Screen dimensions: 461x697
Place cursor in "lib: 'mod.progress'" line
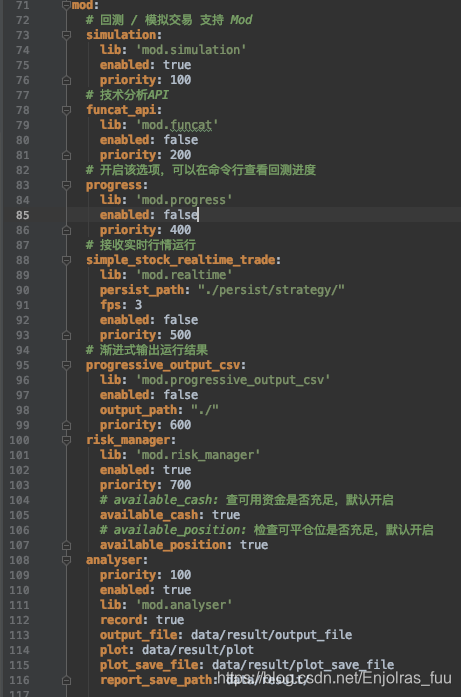pyautogui.click(x=166, y=200)
